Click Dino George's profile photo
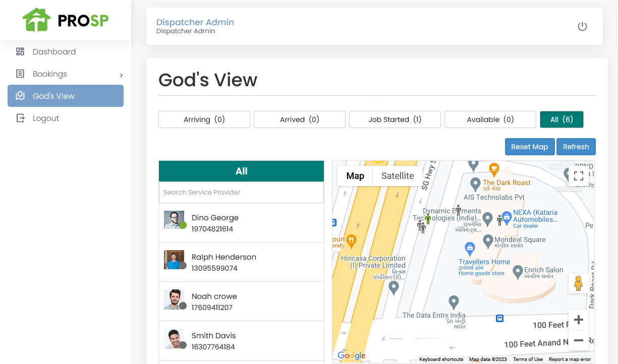This screenshot has height=364, width=618. (x=174, y=220)
